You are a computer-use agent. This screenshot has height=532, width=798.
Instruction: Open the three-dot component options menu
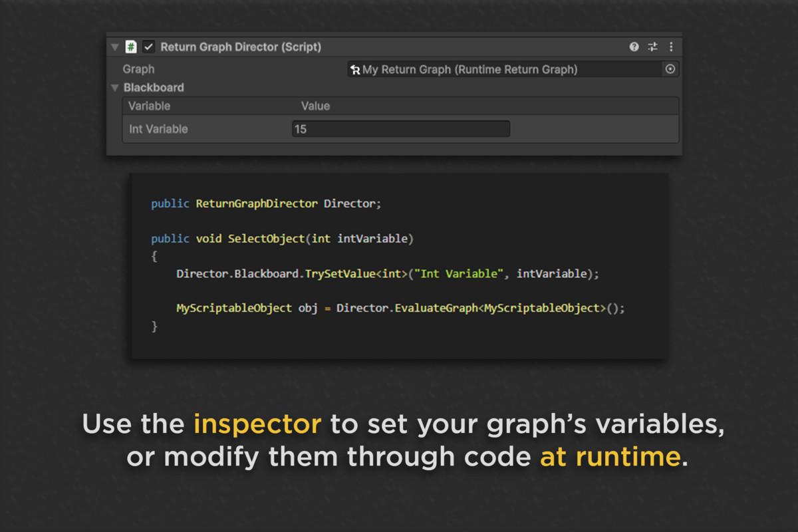[671, 47]
